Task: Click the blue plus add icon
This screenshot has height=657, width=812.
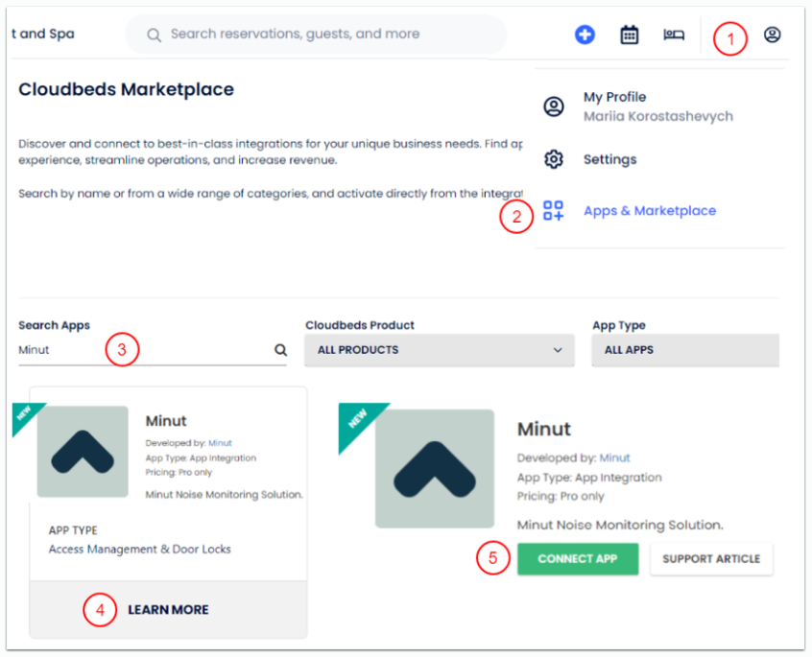Action: tap(585, 35)
